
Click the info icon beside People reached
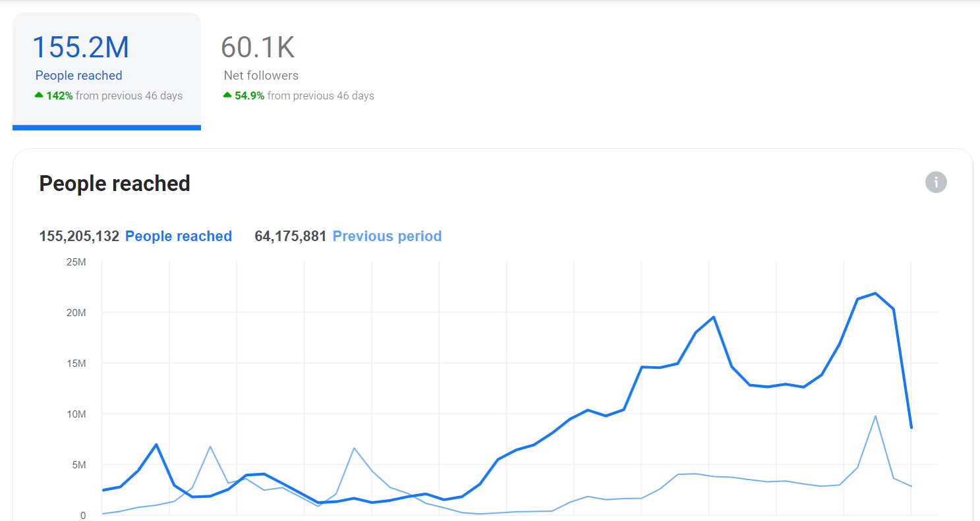[936, 182]
